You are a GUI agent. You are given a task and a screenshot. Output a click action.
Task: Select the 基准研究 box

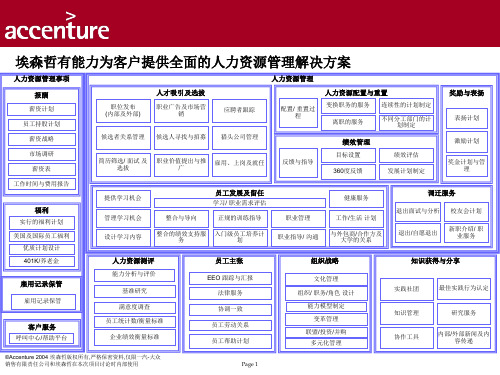(134, 291)
